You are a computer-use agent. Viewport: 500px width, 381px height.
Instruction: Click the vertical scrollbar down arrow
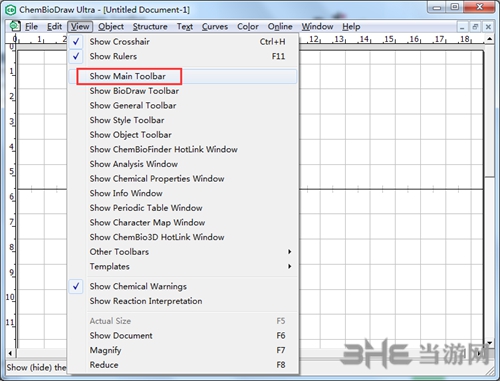pyautogui.click(x=489, y=343)
